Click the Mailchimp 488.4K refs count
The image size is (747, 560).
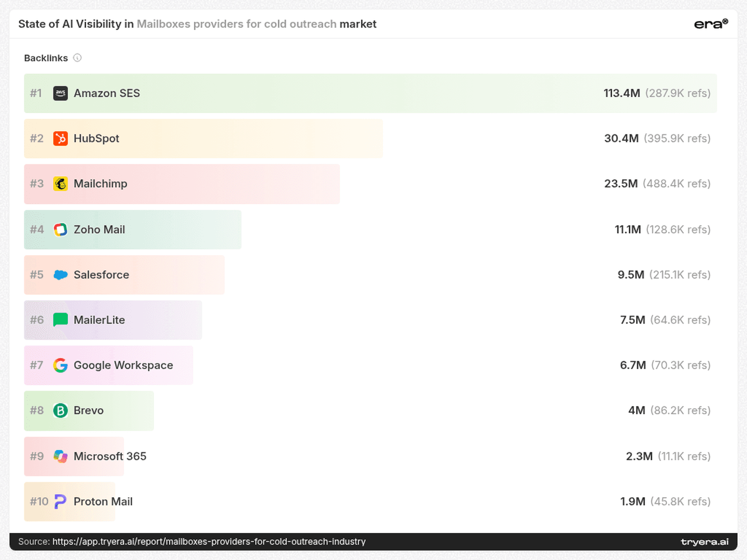[x=676, y=184]
